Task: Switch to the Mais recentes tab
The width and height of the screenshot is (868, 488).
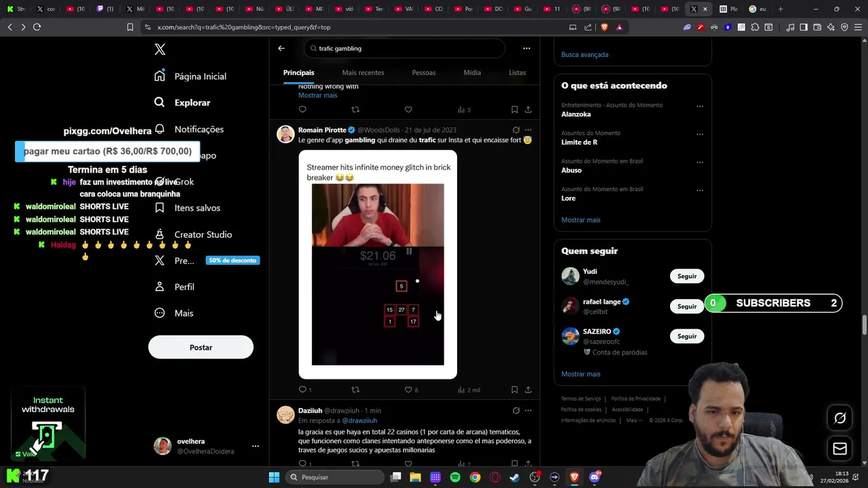Action: tap(363, 73)
